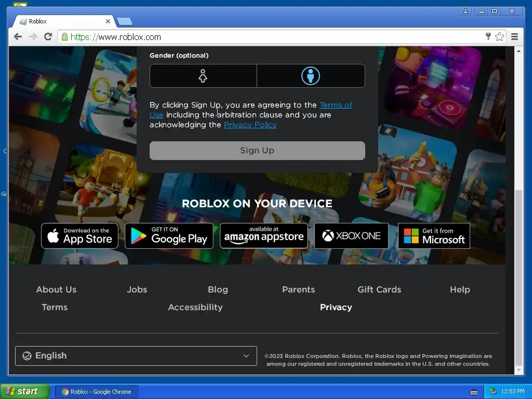Screen dimensions: 532x399
Task: Click the green padlock security icon
Action: pyautogui.click(x=64, y=37)
